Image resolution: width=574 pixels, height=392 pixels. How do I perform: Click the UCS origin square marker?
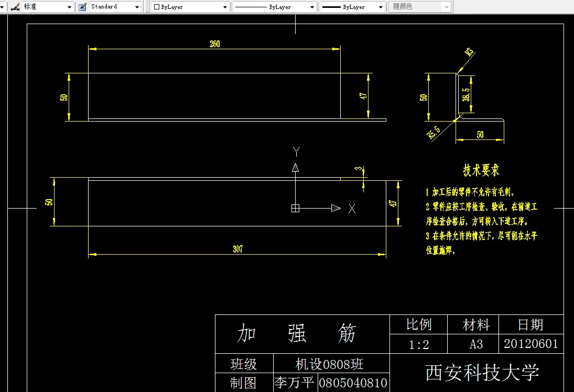tap(296, 208)
